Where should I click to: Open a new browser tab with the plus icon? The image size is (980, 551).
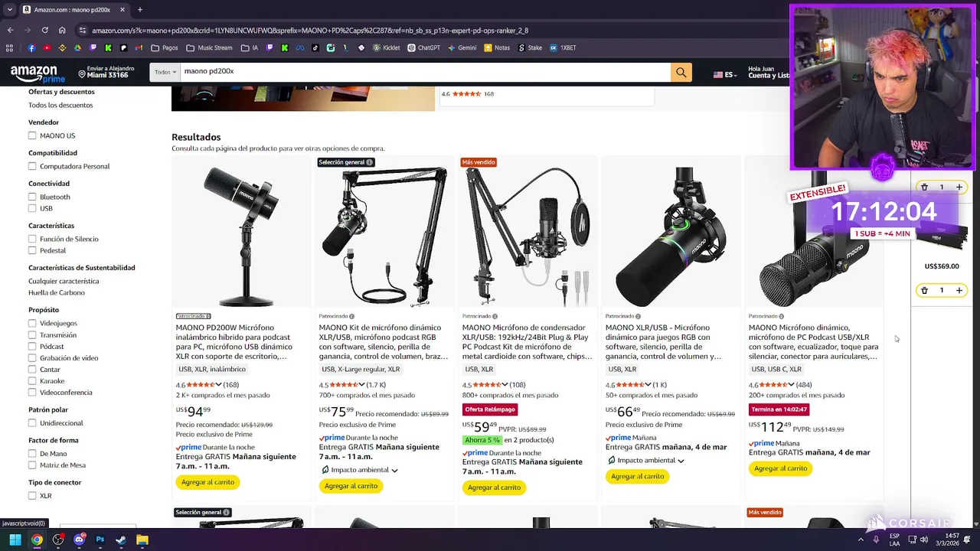point(139,10)
